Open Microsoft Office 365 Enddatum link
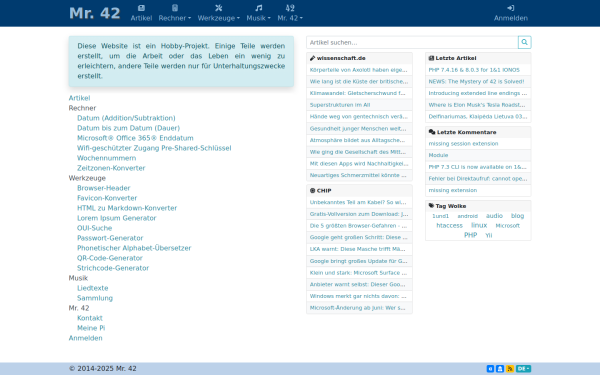This screenshot has width=600, height=375. pos(135,138)
